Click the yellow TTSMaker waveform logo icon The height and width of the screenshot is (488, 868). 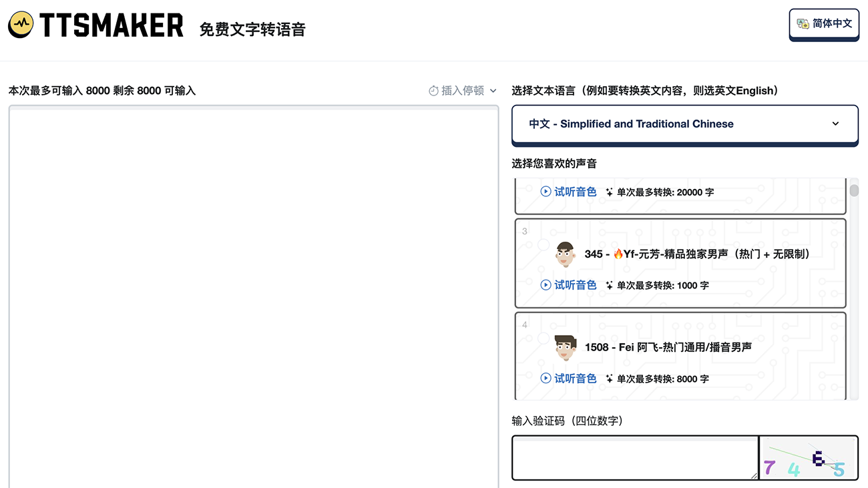point(21,25)
